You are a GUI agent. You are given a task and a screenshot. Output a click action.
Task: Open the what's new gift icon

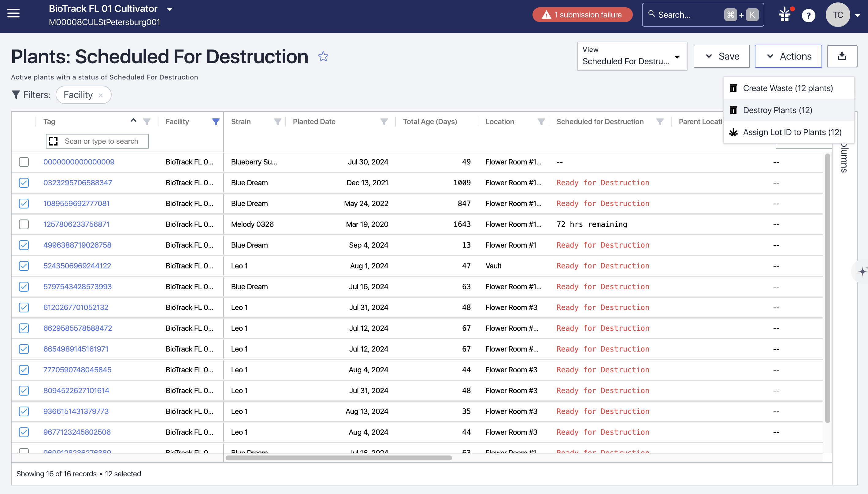785,15
